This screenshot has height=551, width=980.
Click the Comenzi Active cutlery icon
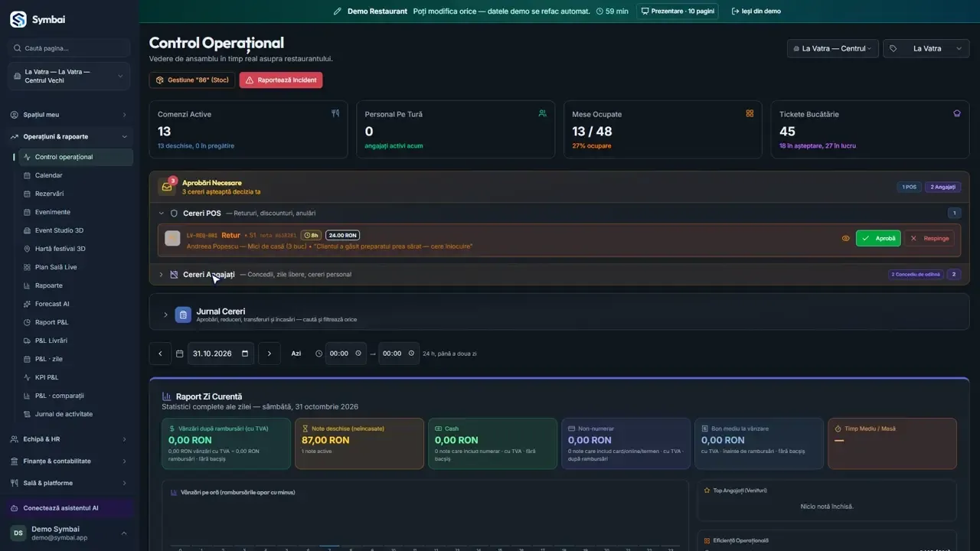[335, 113]
